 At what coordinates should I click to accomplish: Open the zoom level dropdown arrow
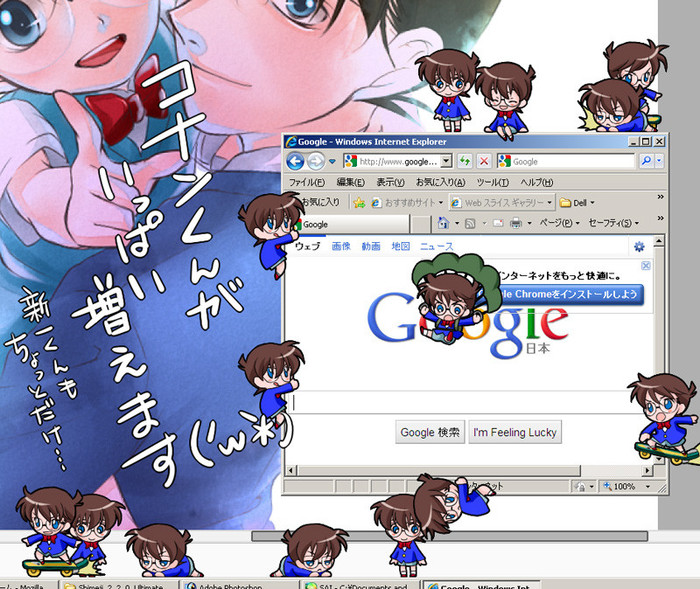coord(648,486)
